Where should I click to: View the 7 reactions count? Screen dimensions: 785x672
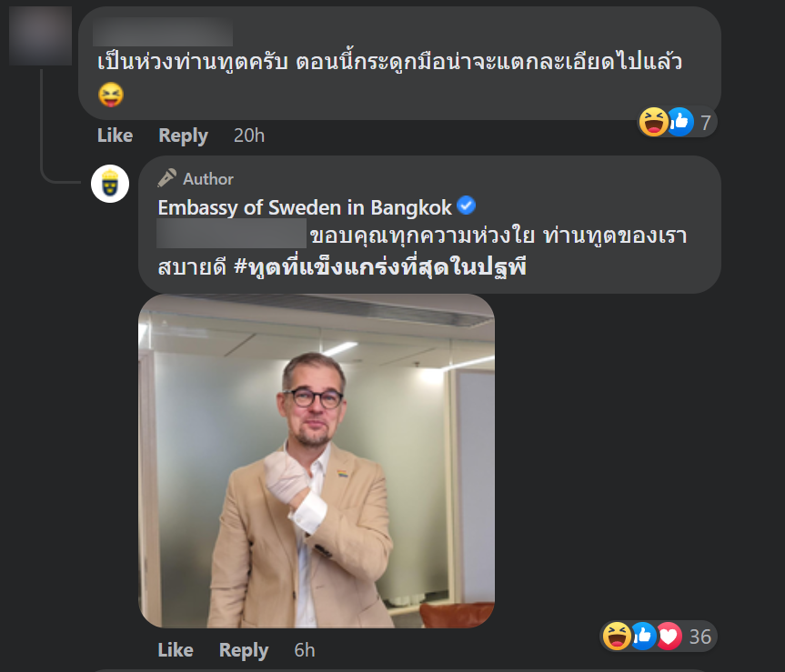(x=705, y=122)
